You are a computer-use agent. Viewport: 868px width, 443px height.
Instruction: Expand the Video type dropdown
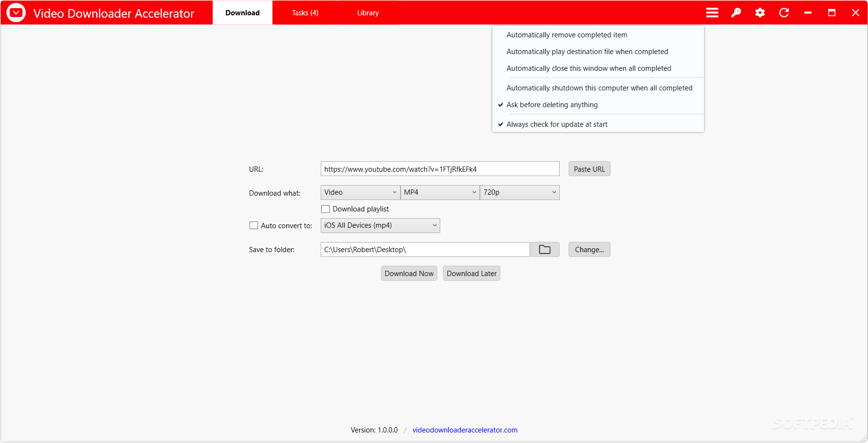coord(360,192)
